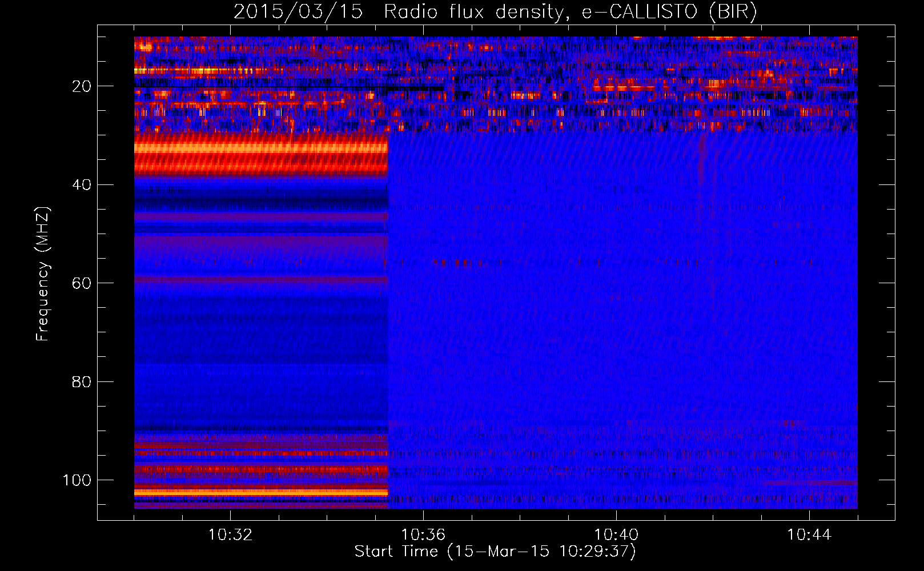Click the faint vertical burst streak near 10:42
924x571 pixels.
(x=701, y=160)
